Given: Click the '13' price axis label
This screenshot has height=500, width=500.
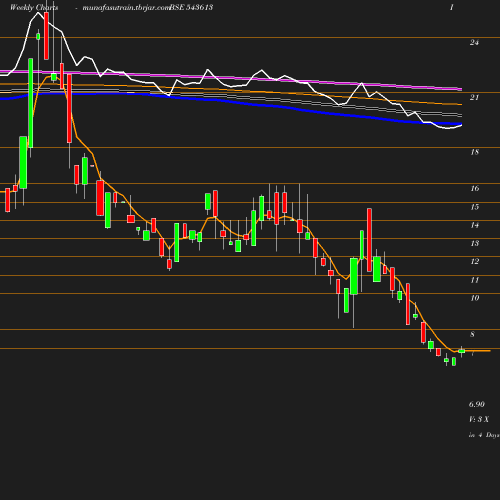Looking at the screenshot, I should 475,243.
